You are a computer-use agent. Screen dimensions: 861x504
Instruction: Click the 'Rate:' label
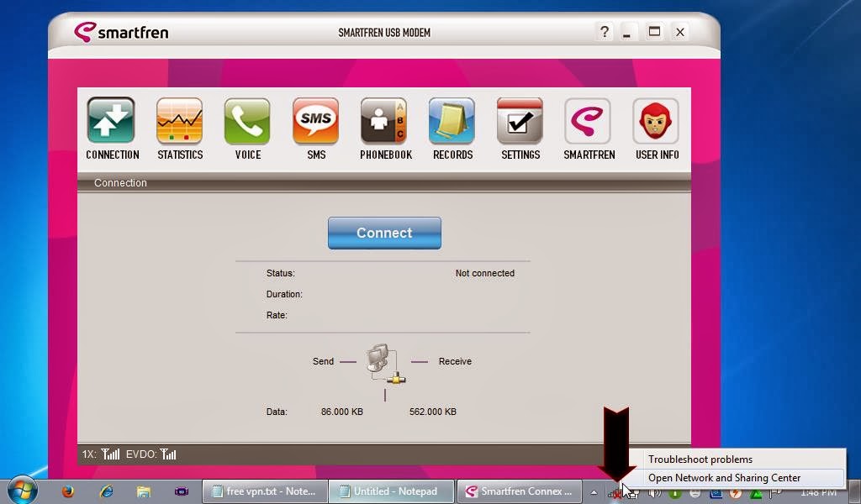[277, 315]
